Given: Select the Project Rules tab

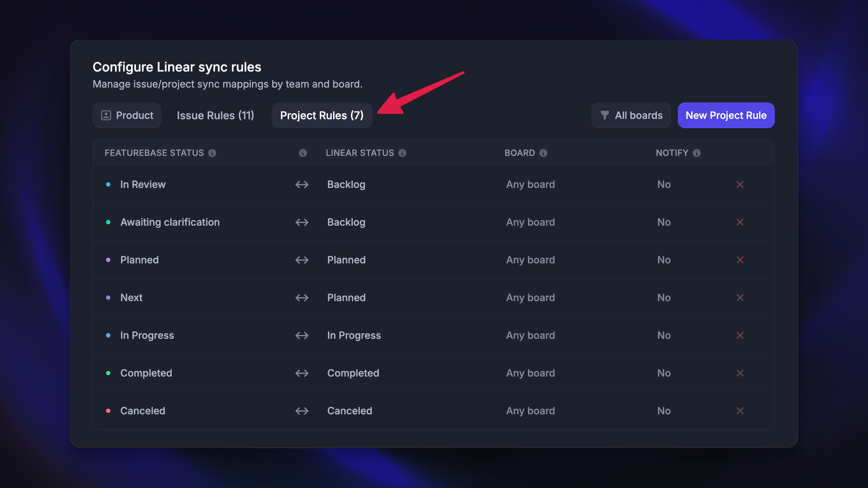Looking at the screenshot, I should pyautogui.click(x=322, y=115).
